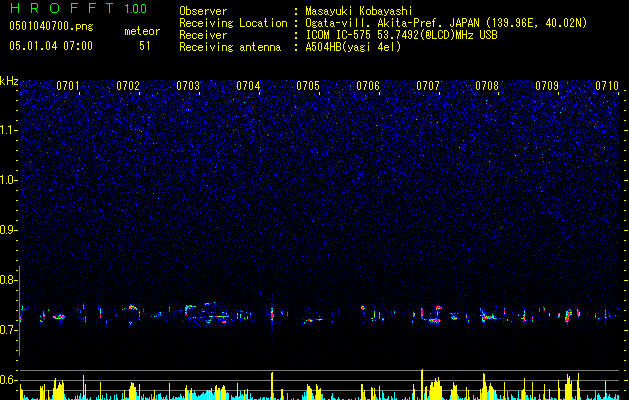The image size is (629, 400).
Task: Click the Receiver line ICOM IC-575
Action: pyautogui.click(x=338, y=35)
